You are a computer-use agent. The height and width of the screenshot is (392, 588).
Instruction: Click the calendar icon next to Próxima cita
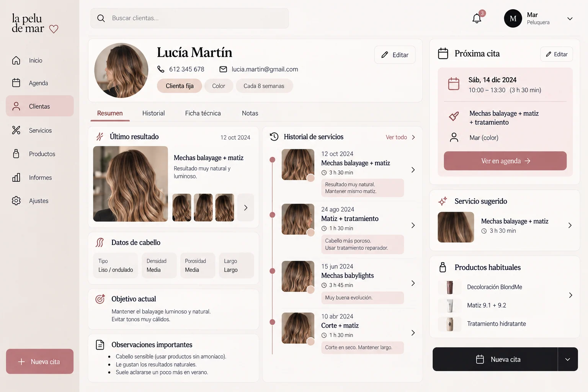(443, 53)
